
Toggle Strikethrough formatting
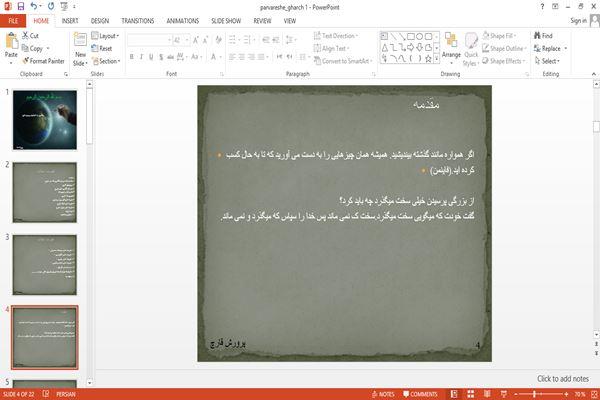click(x=170, y=57)
